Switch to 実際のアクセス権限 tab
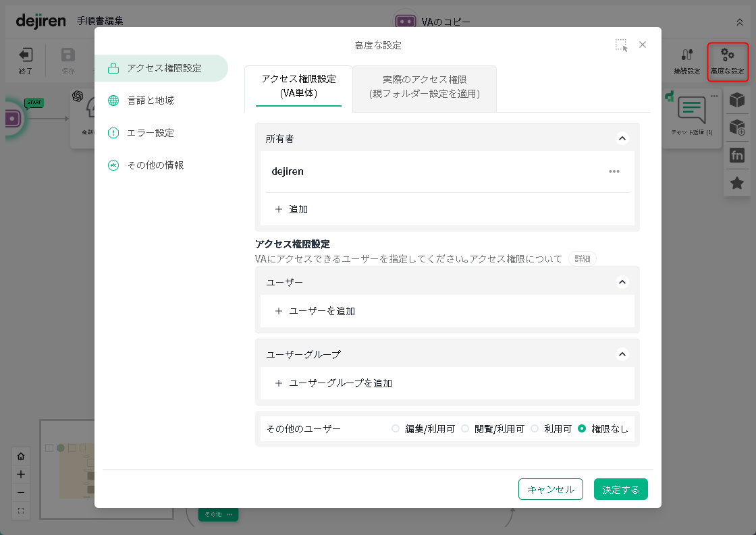The height and width of the screenshot is (535, 756). coord(425,87)
